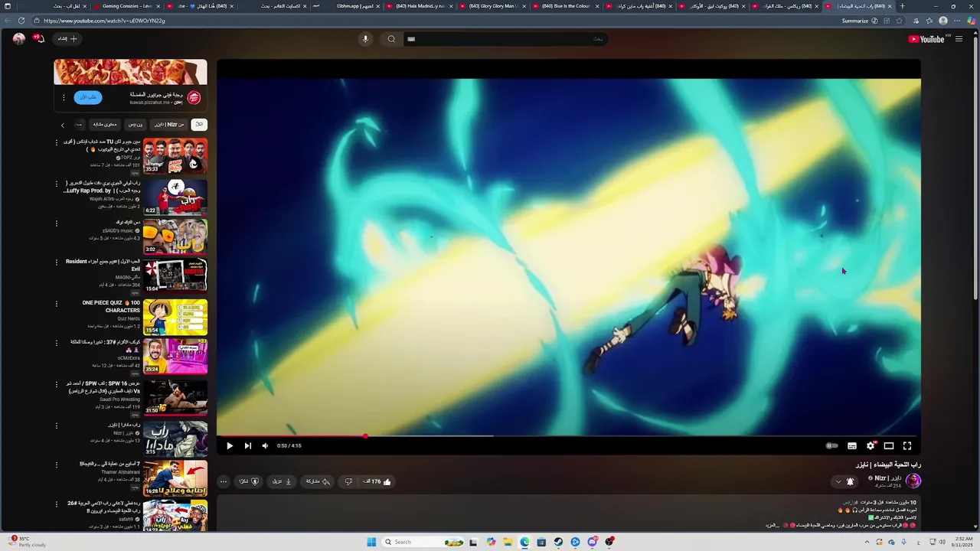The height and width of the screenshot is (551, 980).
Task: Open File Explorer from the taskbar
Action: point(508,542)
